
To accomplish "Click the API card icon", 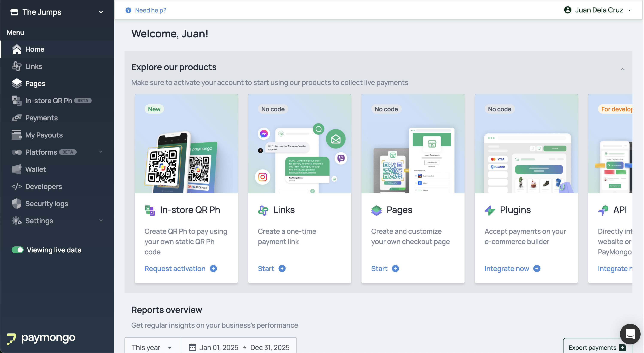I will click(x=603, y=210).
